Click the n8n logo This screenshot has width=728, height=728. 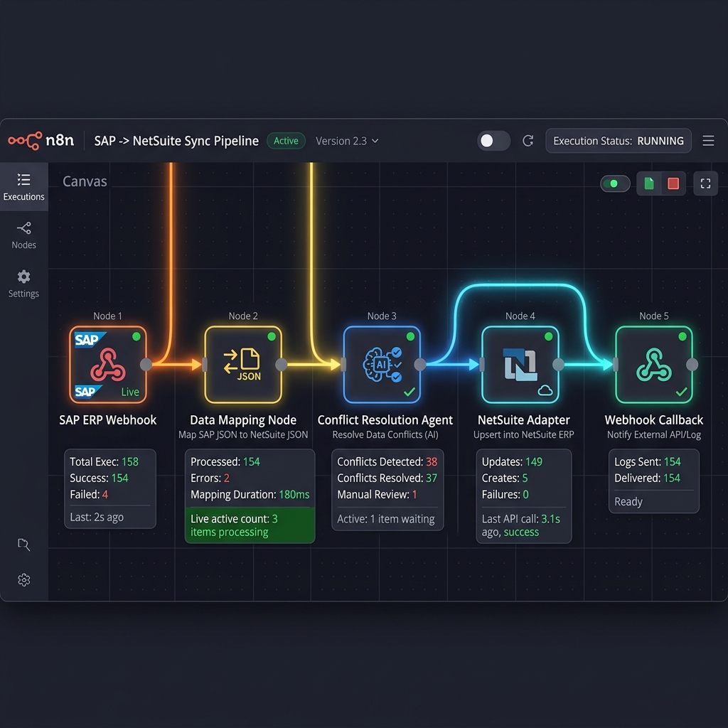[x=41, y=140]
